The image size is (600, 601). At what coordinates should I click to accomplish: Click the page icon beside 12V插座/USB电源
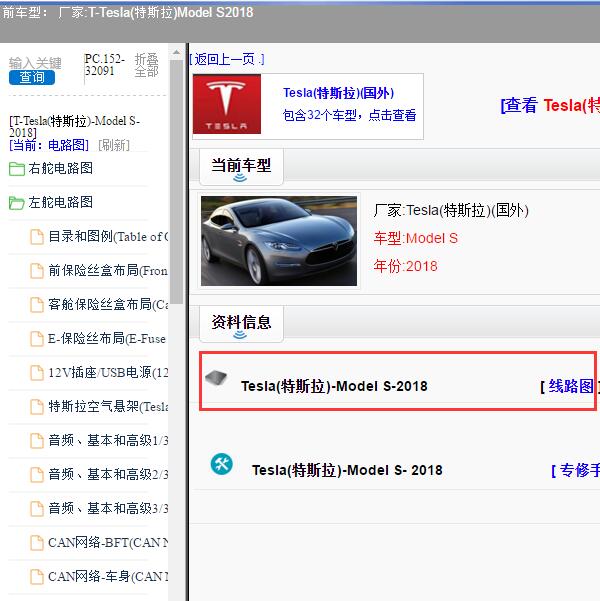coord(37,373)
